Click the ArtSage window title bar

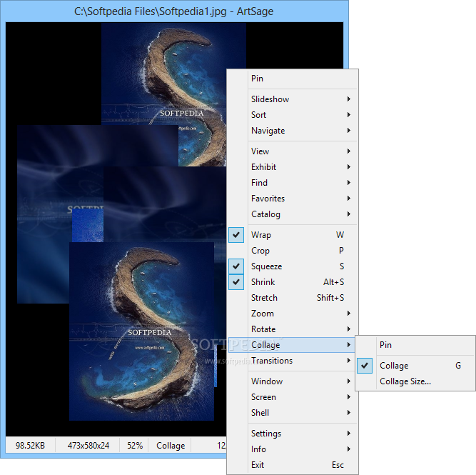174,11
